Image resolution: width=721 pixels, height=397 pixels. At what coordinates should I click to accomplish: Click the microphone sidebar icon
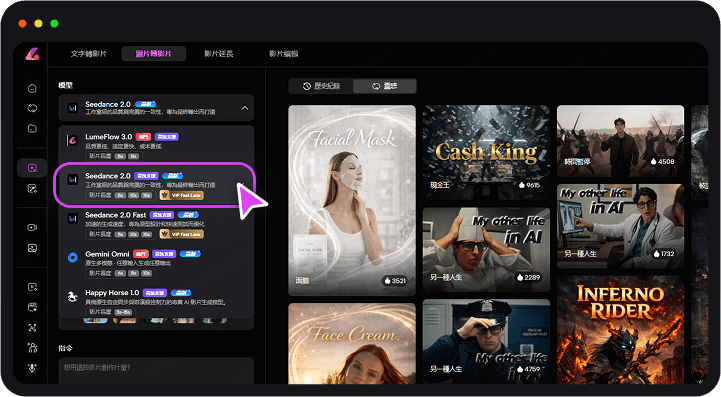click(32, 368)
